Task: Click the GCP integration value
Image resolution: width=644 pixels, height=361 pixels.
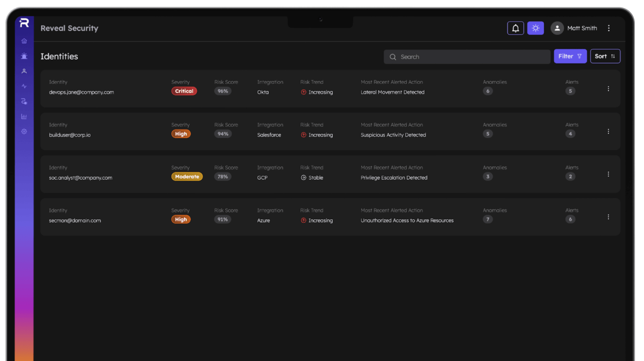Action: 262,178
